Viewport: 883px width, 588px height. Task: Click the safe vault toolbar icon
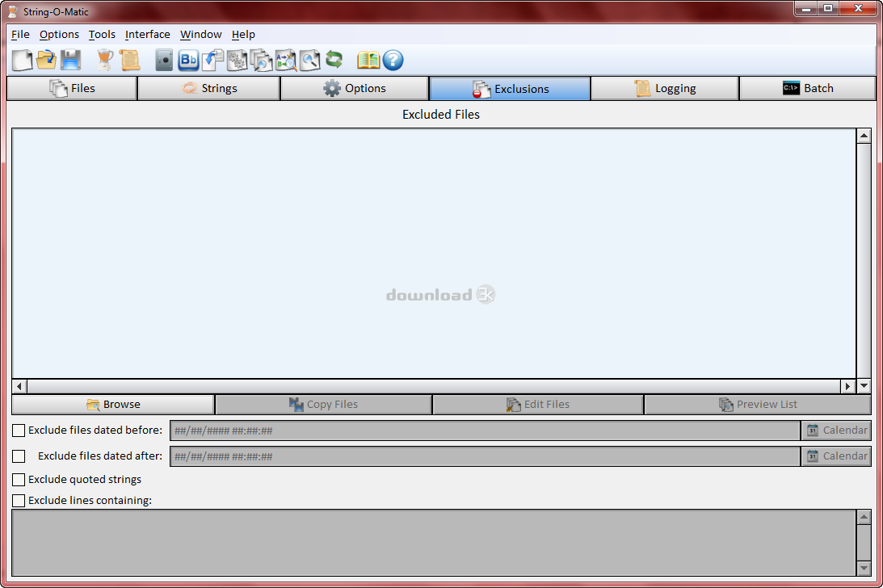(165, 60)
